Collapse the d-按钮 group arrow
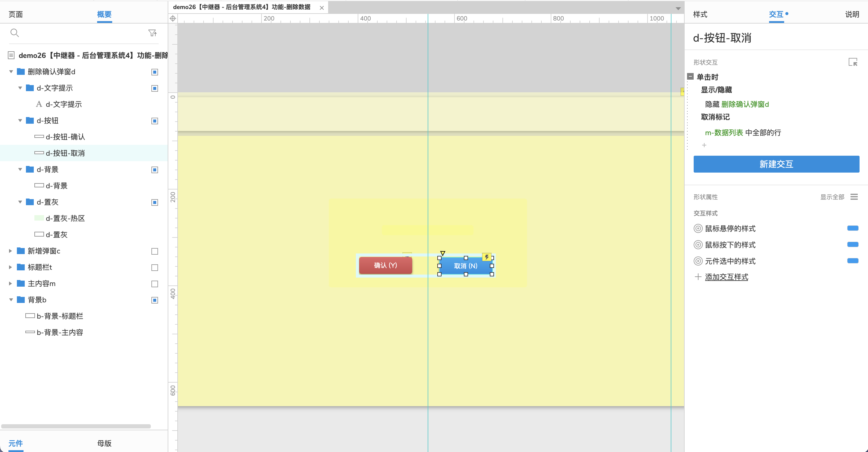This screenshot has height=452, width=868. (20, 120)
